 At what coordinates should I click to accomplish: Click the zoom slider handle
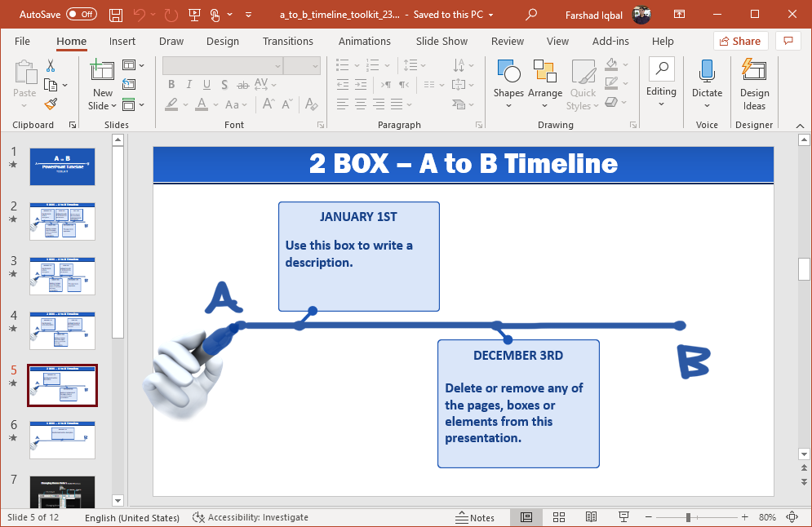[x=689, y=517]
